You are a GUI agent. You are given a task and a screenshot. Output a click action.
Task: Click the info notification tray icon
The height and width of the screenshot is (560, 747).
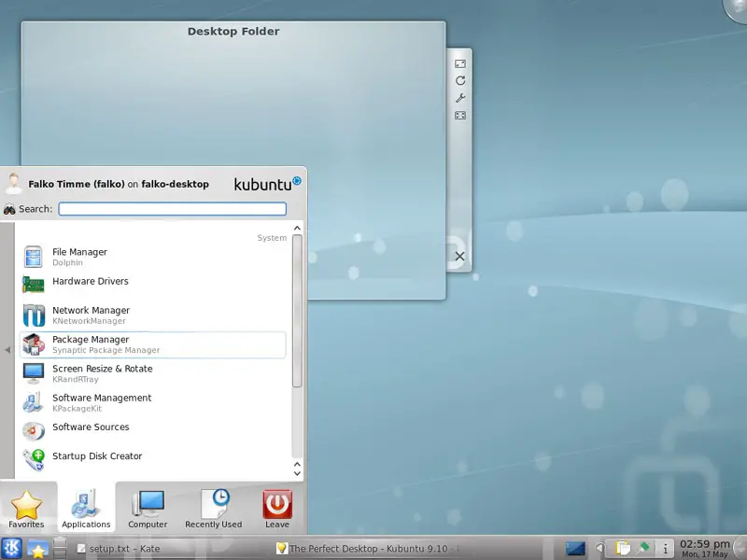pos(665,549)
